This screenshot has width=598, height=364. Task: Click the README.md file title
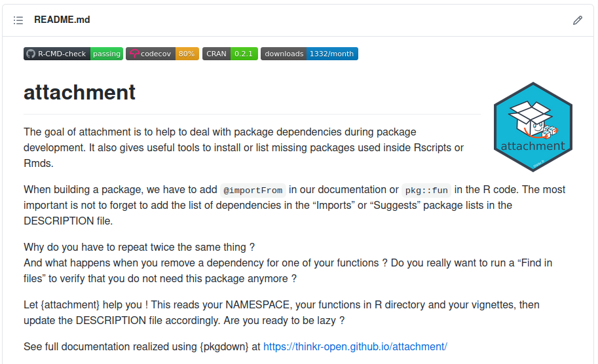point(62,20)
